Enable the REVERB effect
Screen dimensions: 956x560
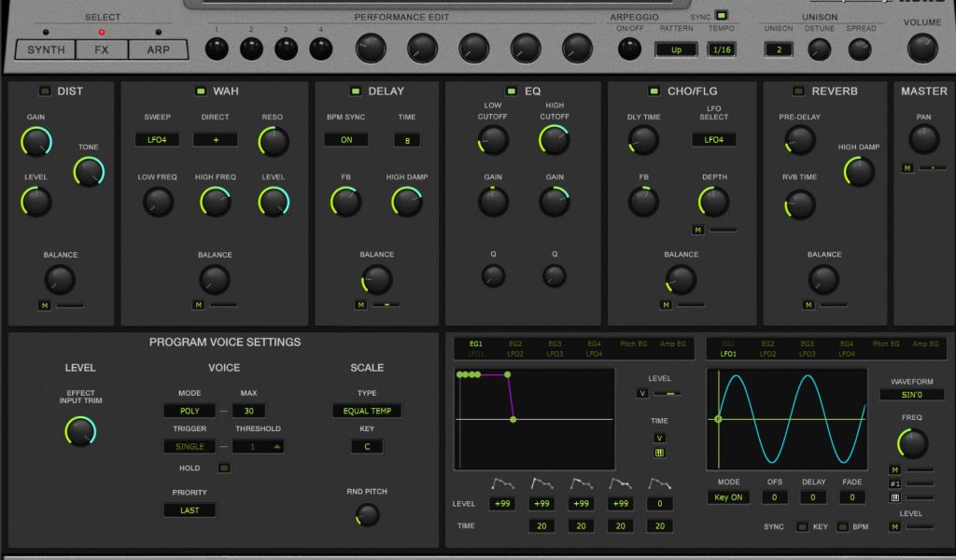coord(797,91)
